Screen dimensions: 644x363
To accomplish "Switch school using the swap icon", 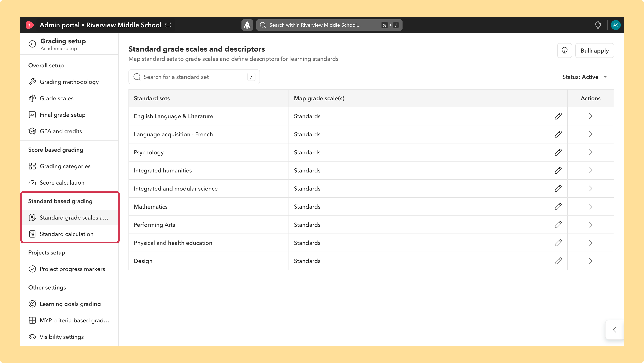I will (168, 25).
